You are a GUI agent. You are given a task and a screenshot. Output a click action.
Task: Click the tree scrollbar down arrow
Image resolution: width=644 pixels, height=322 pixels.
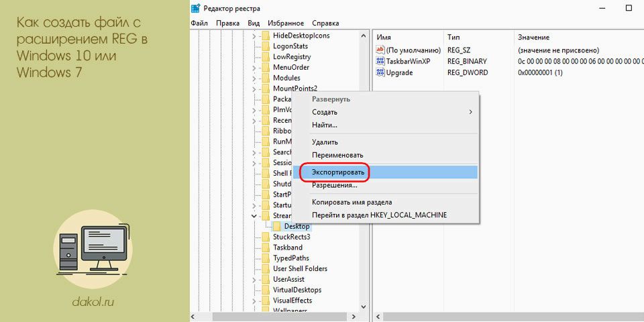click(x=363, y=307)
